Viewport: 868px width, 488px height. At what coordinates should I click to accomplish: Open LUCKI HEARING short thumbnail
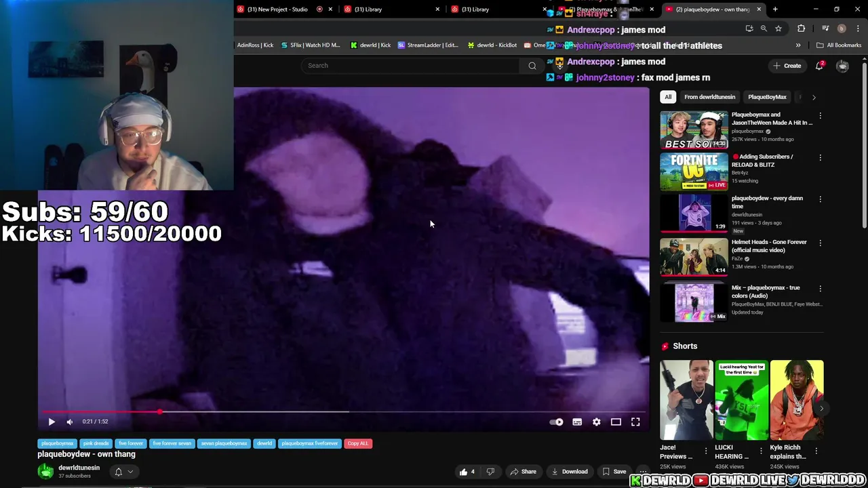[x=741, y=400]
